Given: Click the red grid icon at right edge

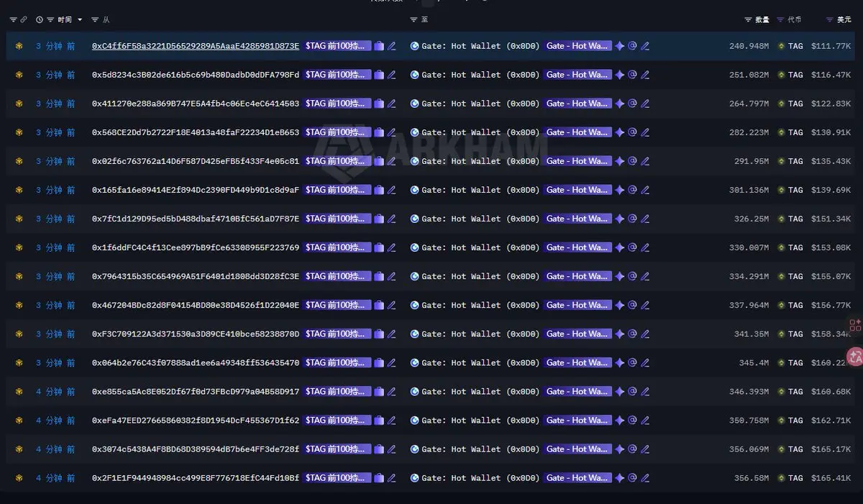Looking at the screenshot, I should 855,326.
